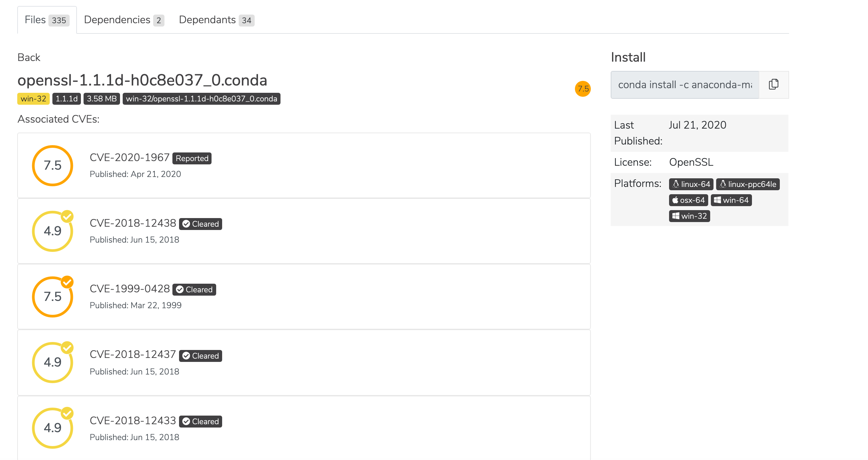Viewport: 868px width, 460px height.
Task: Click the 4.9 score circle for CVE-2018-12437
Action: [53, 362]
